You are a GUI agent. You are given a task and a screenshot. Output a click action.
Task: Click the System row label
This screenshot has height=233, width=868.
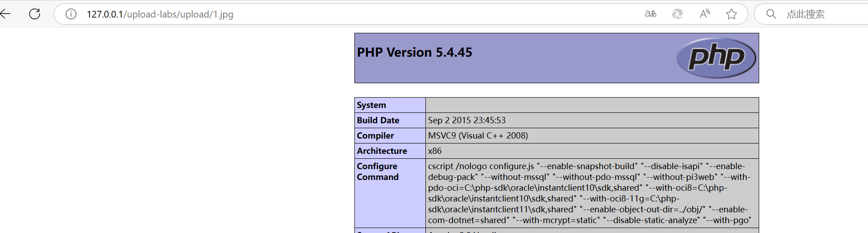point(371,105)
